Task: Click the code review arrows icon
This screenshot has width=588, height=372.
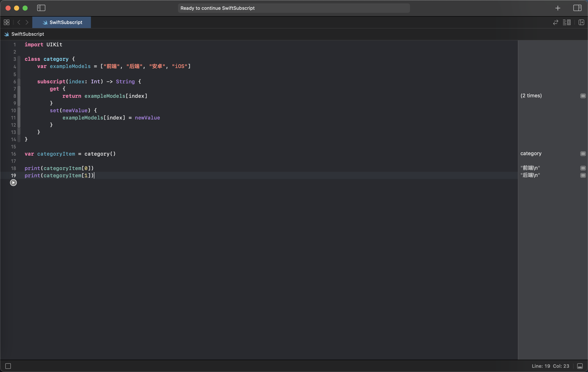Action: tap(555, 22)
